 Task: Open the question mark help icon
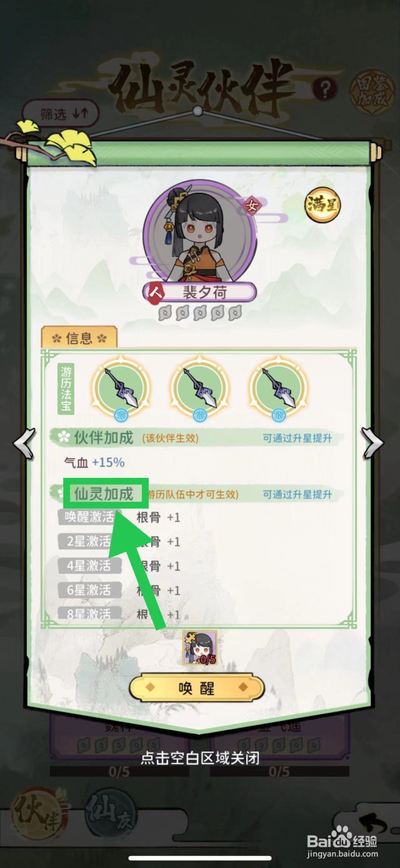tap(325, 89)
